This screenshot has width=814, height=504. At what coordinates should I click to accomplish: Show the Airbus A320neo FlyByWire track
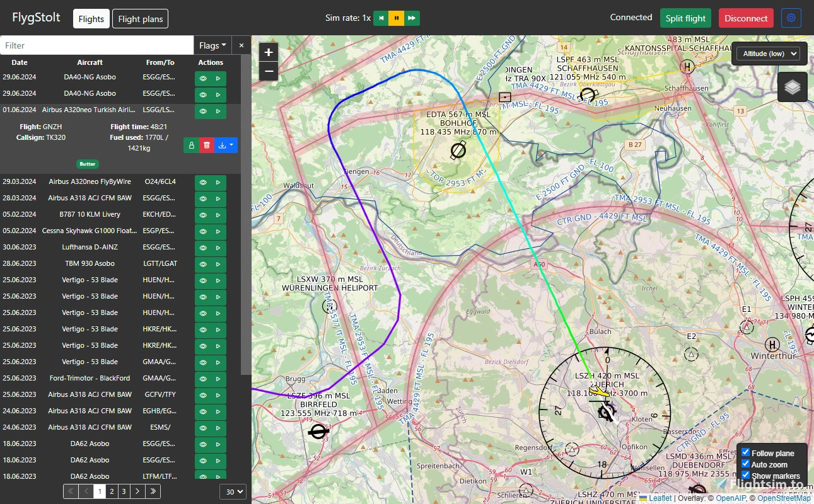pos(203,182)
